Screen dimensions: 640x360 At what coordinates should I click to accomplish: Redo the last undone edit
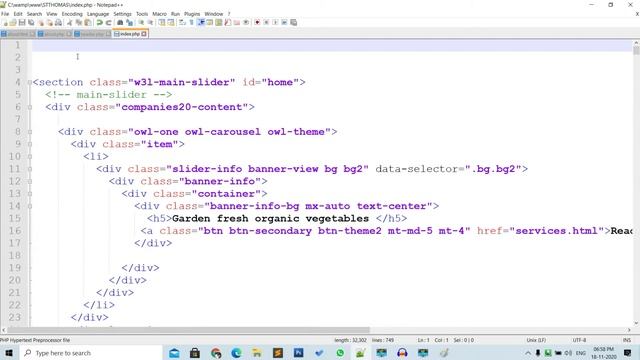[x=109, y=22]
